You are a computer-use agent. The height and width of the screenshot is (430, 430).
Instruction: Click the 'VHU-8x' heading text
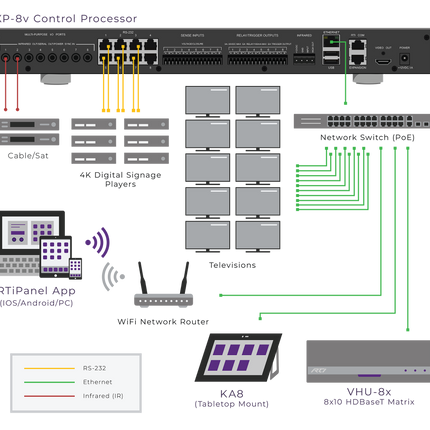[x=369, y=392]
